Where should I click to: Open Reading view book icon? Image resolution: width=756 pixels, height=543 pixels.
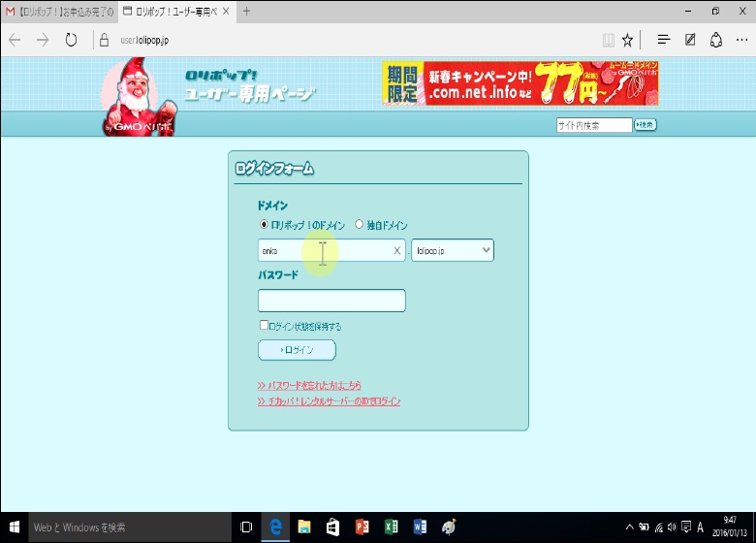click(609, 40)
